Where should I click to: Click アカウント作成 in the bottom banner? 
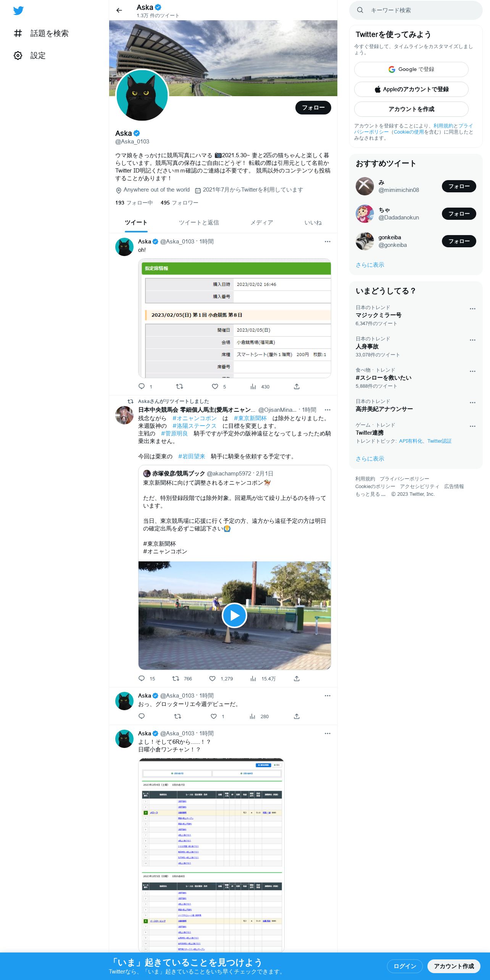pos(454,966)
